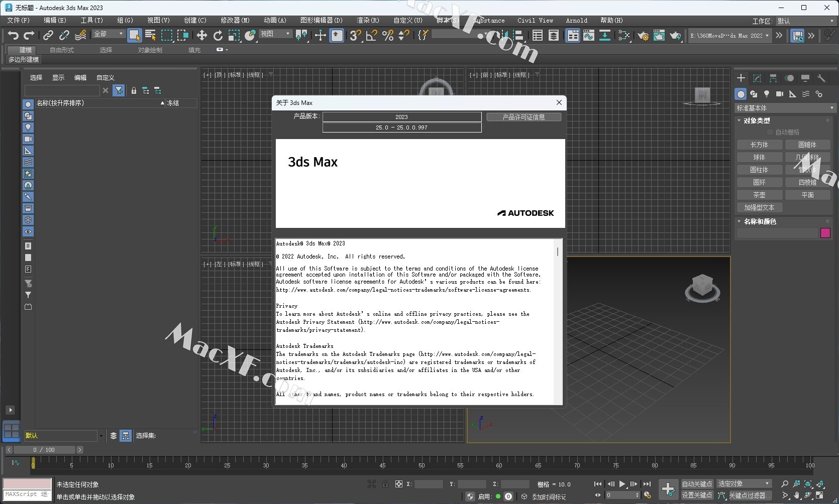Open Select by Name list icon
This screenshot has width=839, height=504.
(x=150, y=35)
